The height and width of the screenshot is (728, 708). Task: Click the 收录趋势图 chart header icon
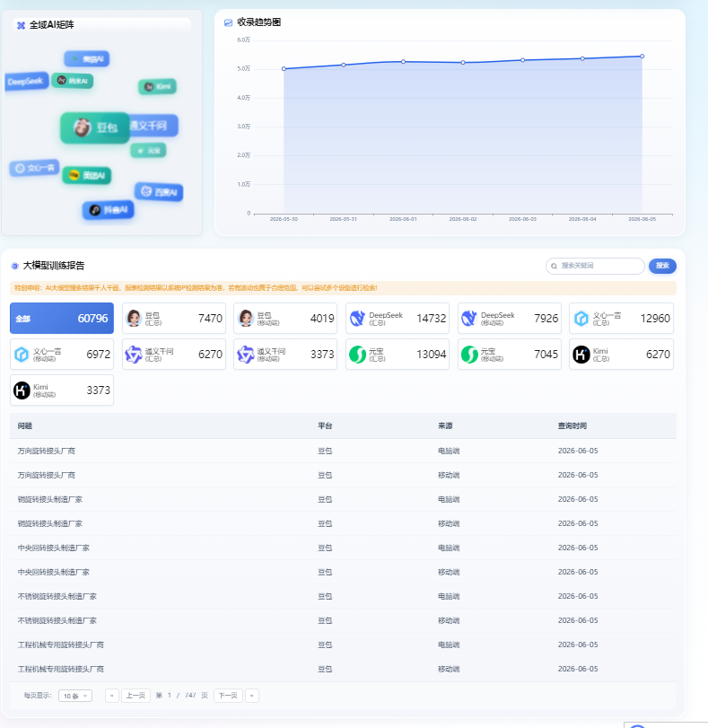[228, 22]
